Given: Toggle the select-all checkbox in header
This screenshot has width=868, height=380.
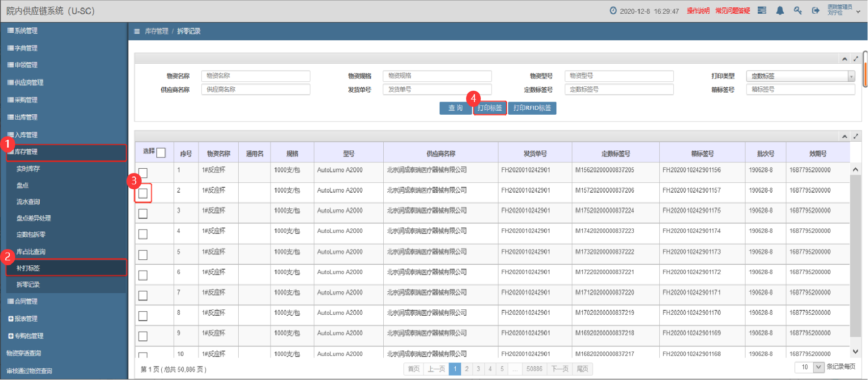Looking at the screenshot, I should click(x=161, y=152).
